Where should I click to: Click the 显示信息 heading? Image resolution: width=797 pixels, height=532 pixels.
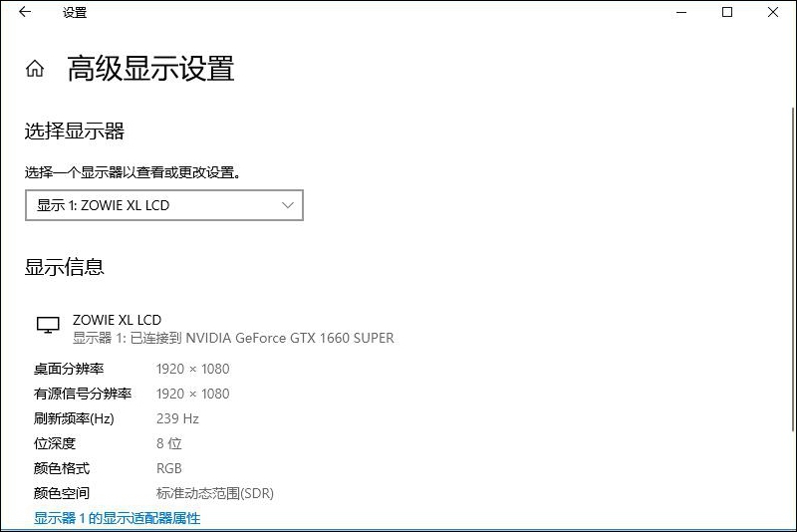click(x=64, y=267)
